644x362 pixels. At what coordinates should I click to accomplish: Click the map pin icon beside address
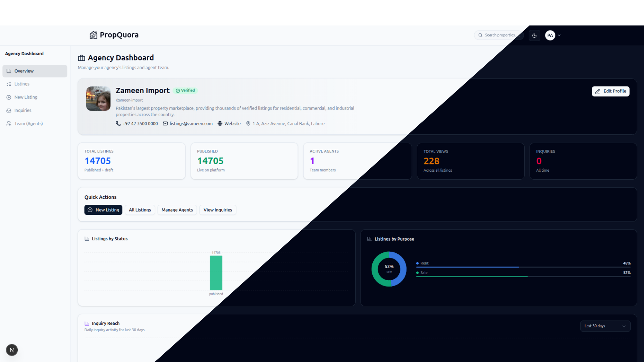[x=248, y=123]
